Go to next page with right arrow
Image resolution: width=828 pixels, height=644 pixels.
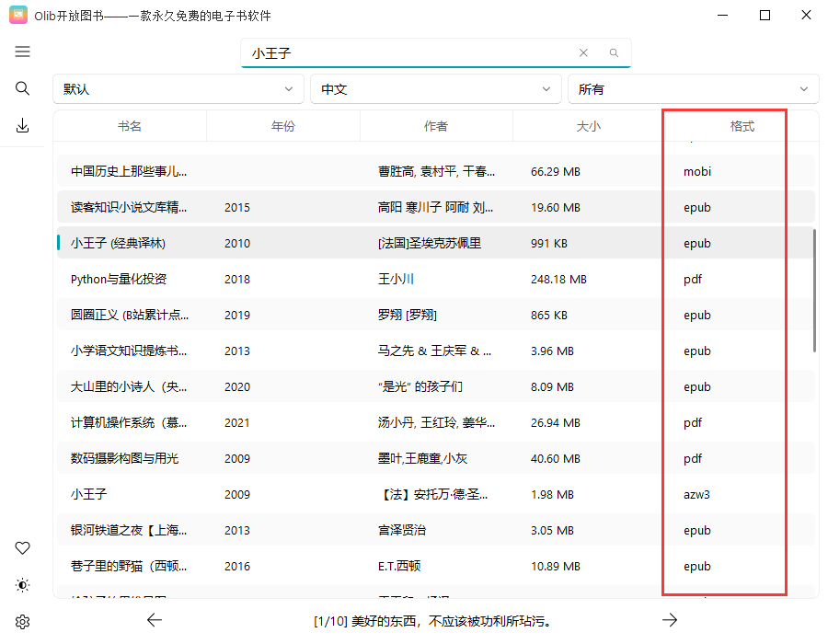point(670,619)
